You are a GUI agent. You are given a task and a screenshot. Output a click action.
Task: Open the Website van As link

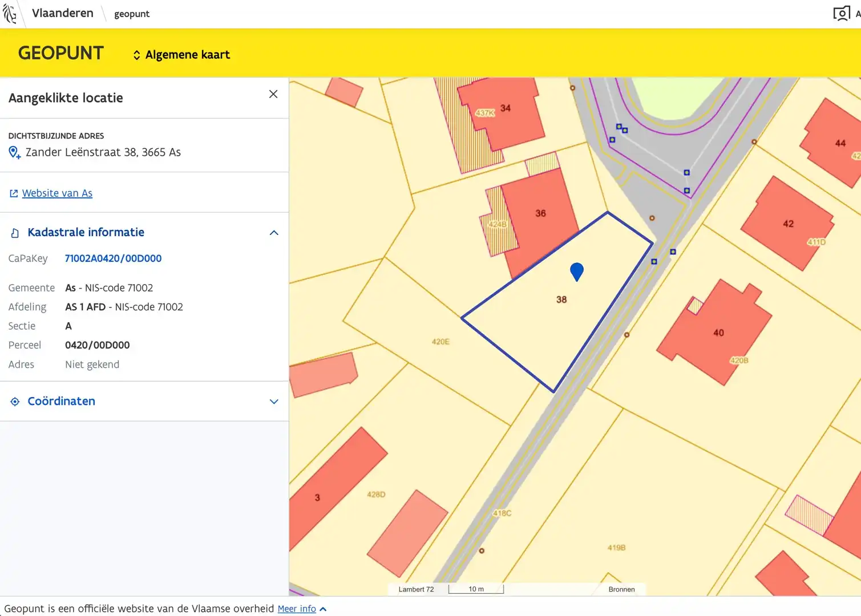[x=57, y=193]
